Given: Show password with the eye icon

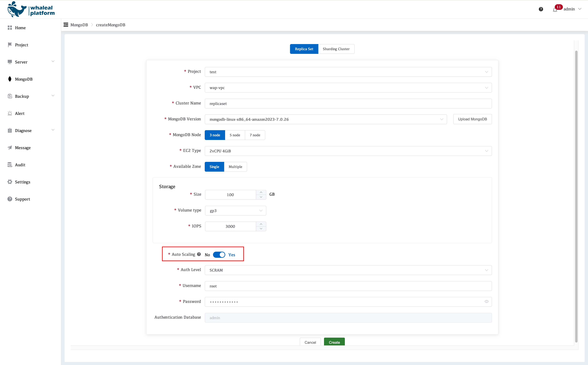Looking at the screenshot, I should click(486, 302).
